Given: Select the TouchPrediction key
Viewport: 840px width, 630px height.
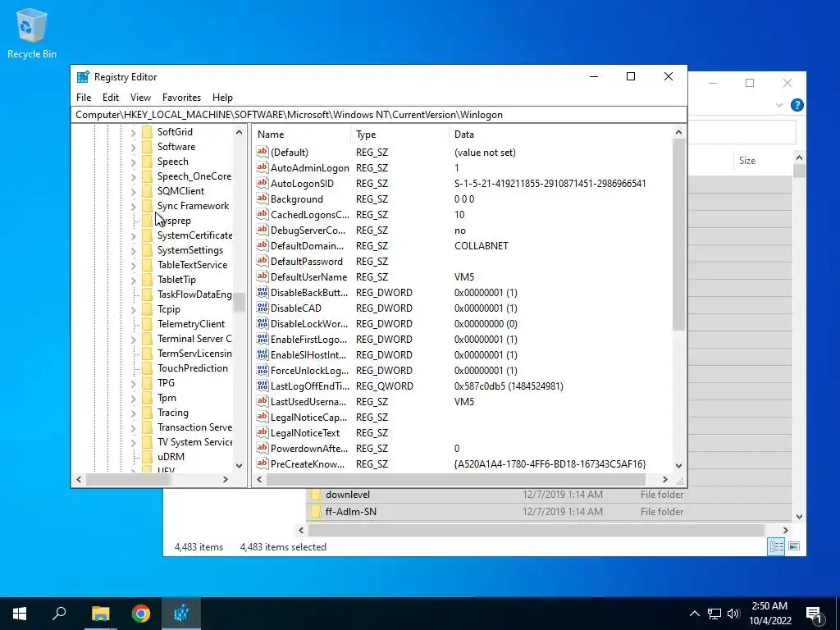Looking at the screenshot, I should [192, 368].
